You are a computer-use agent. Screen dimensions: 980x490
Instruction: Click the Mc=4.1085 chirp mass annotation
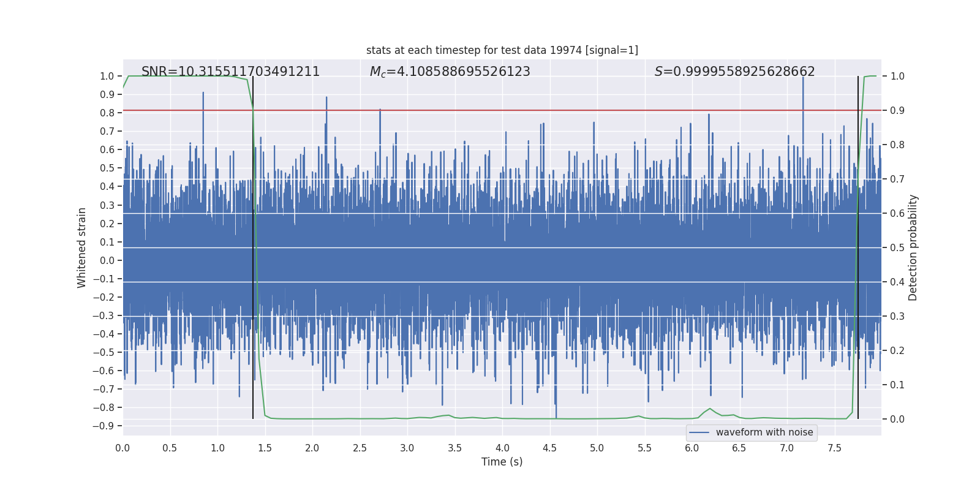pyautogui.click(x=450, y=72)
